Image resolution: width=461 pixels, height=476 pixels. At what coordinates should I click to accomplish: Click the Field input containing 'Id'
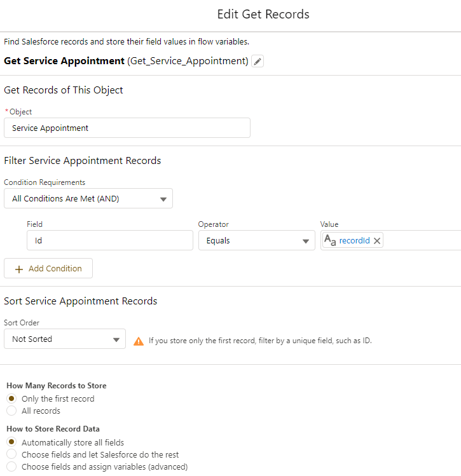point(109,240)
